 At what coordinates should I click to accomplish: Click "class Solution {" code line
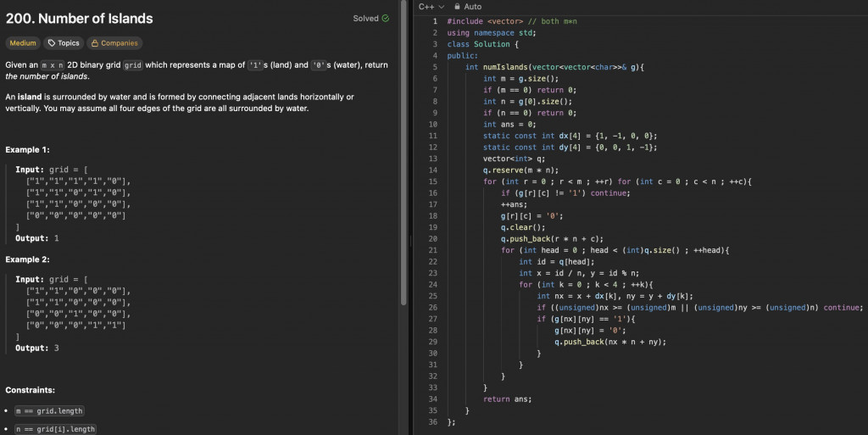pyautogui.click(x=482, y=44)
